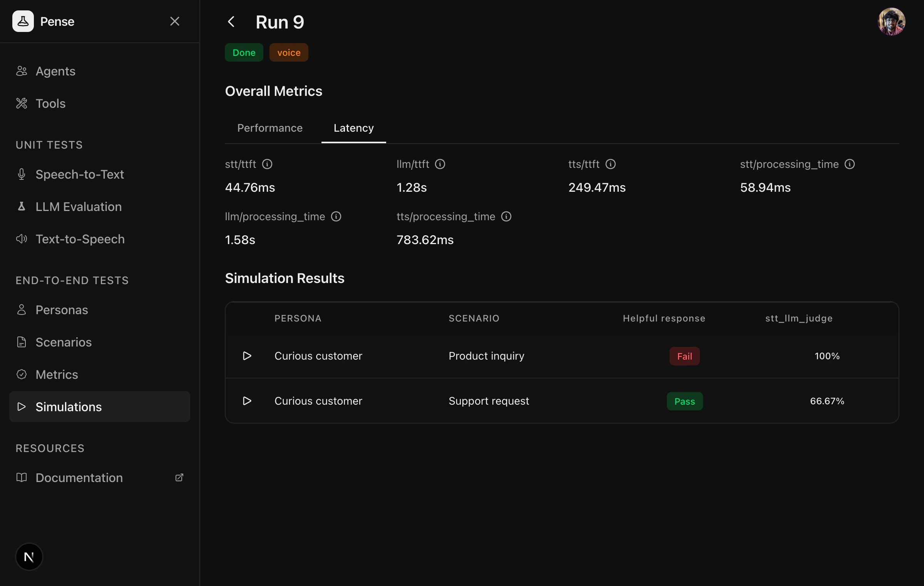Open LLM Evaluation from the sidebar
The height and width of the screenshot is (586, 924).
pos(78,207)
